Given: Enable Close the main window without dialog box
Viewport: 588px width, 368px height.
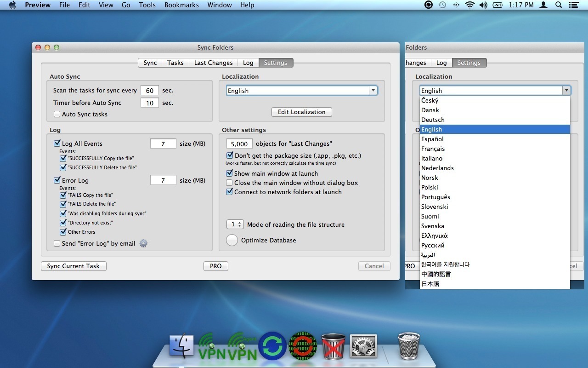Looking at the screenshot, I should 229,183.
